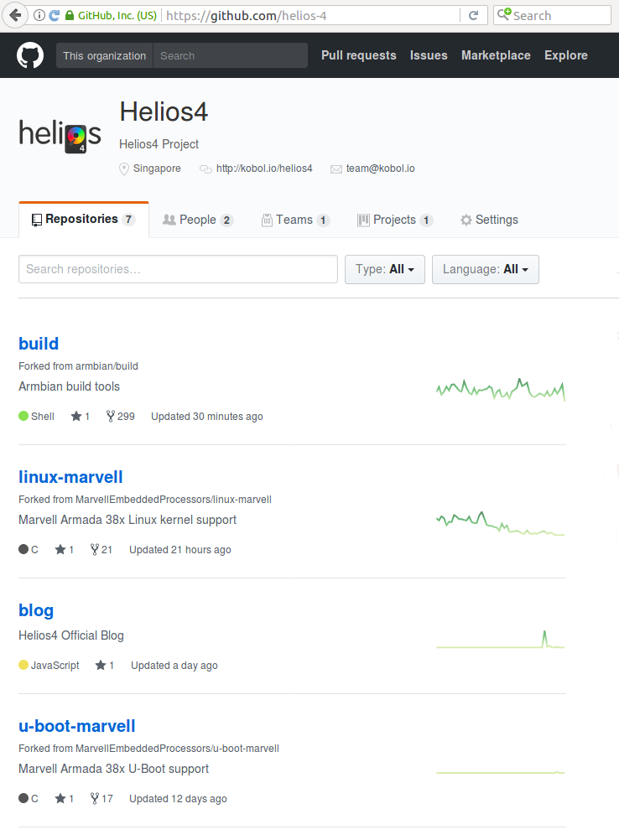Click the Helios4 organization title

[x=164, y=112]
